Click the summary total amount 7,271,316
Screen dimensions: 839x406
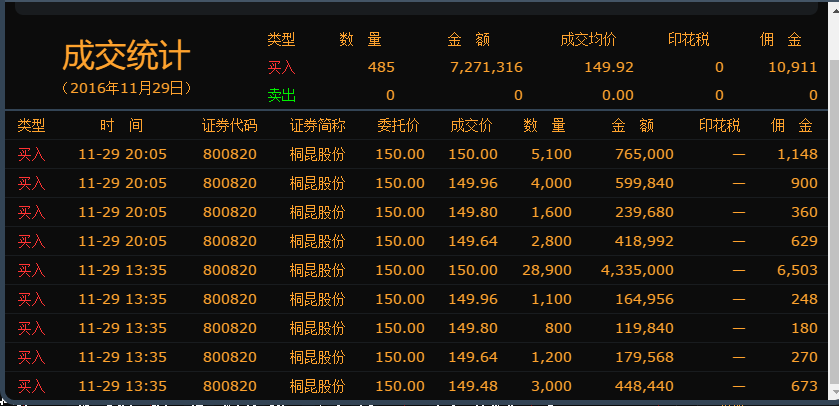click(x=486, y=67)
